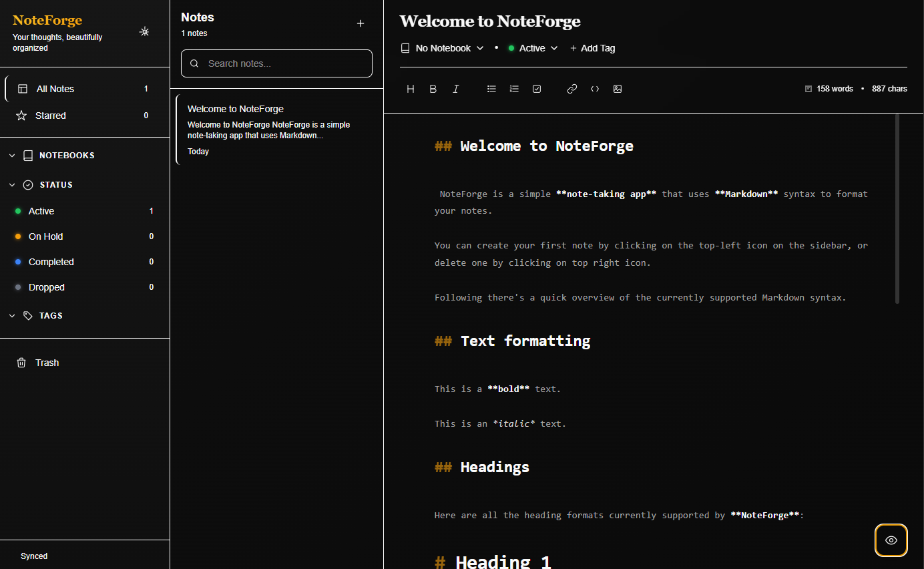This screenshot has width=924, height=569.
Task: Click Add Tag button
Action: click(592, 48)
